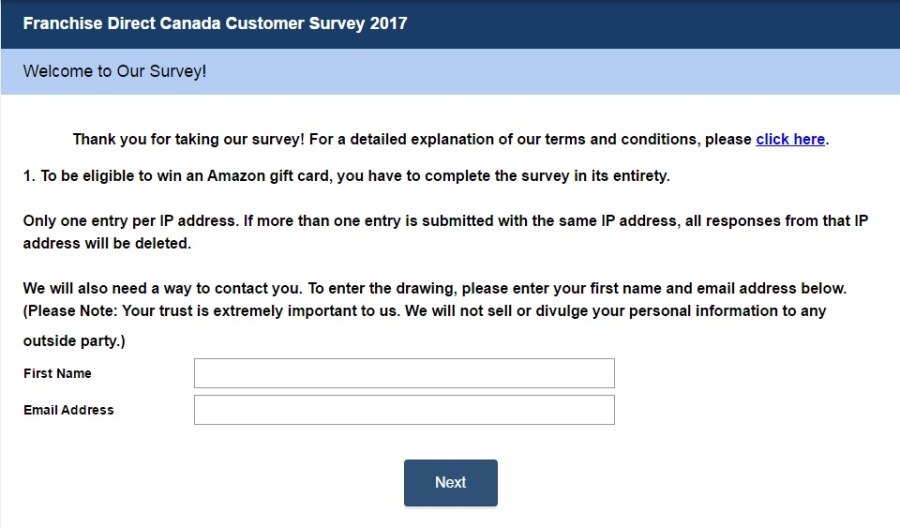900x528 pixels.
Task: Click the Next button
Action: [x=450, y=482]
